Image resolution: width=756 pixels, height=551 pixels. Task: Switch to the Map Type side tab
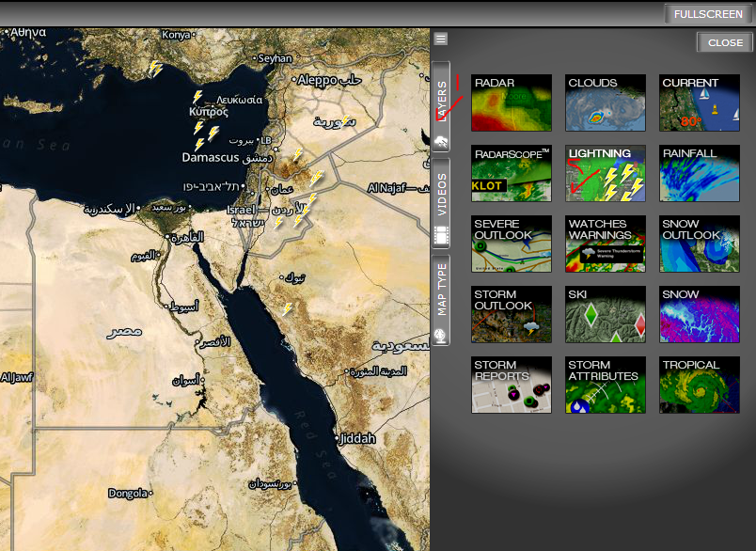click(441, 300)
